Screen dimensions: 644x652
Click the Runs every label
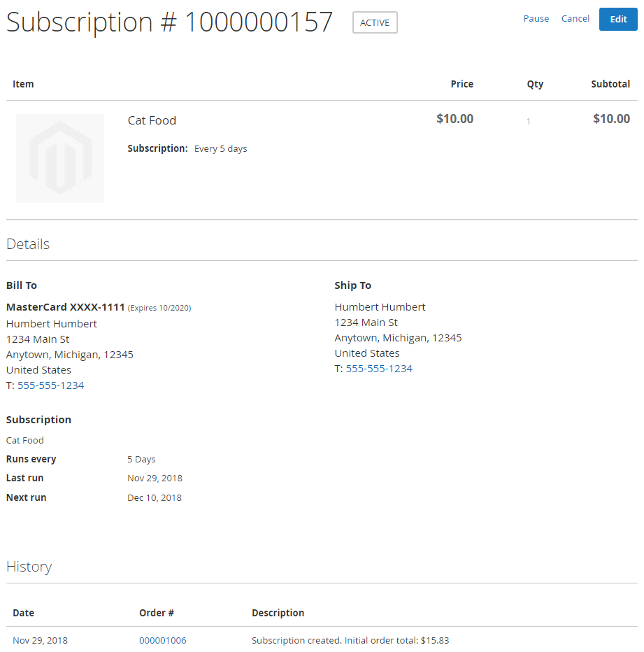pos(31,460)
